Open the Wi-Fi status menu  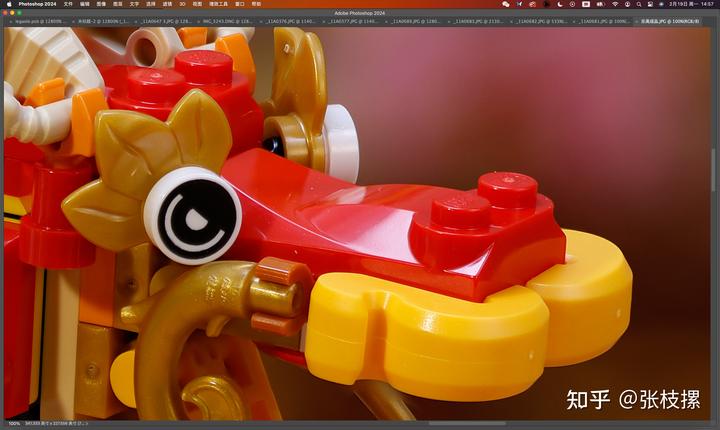pyautogui.click(x=615, y=4)
